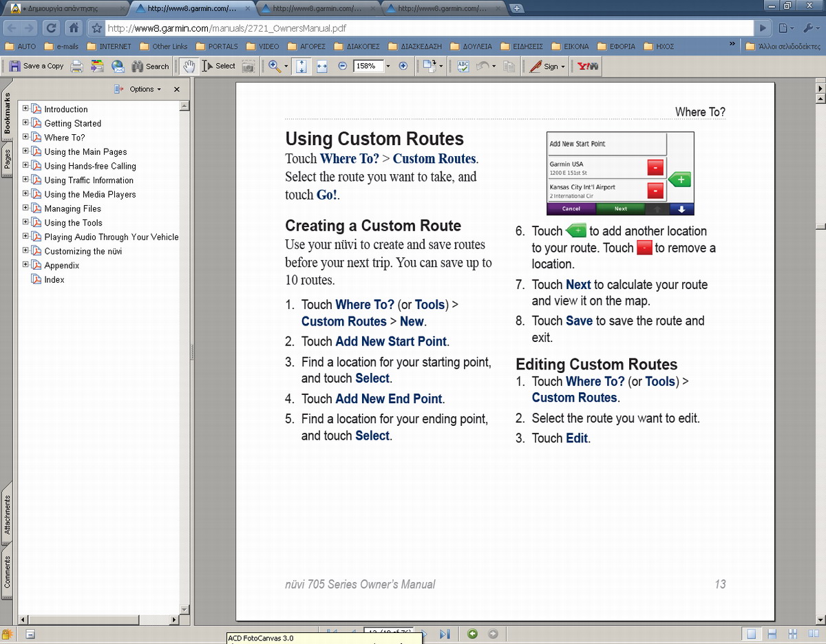Open the e-mails bookmarks folder
This screenshot has height=644, width=826.
point(61,47)
